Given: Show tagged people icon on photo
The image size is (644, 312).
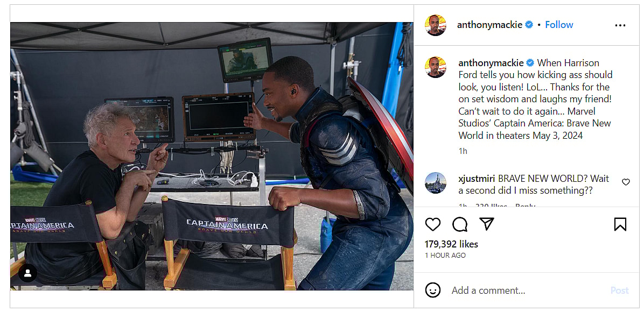Looking at the screenshot, I should click(x=28, y=273).
